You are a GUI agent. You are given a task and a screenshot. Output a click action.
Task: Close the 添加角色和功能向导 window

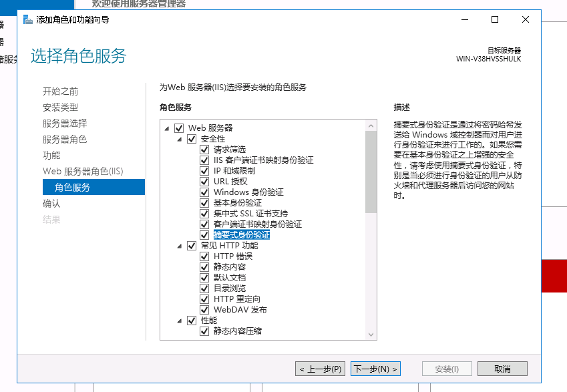(526, 19)
